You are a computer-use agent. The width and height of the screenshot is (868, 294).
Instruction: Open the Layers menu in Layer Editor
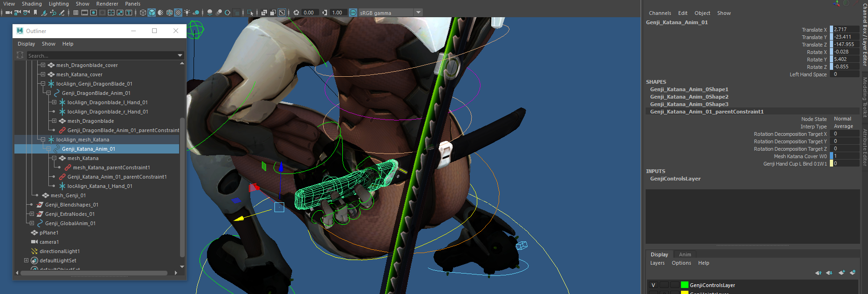657,263
